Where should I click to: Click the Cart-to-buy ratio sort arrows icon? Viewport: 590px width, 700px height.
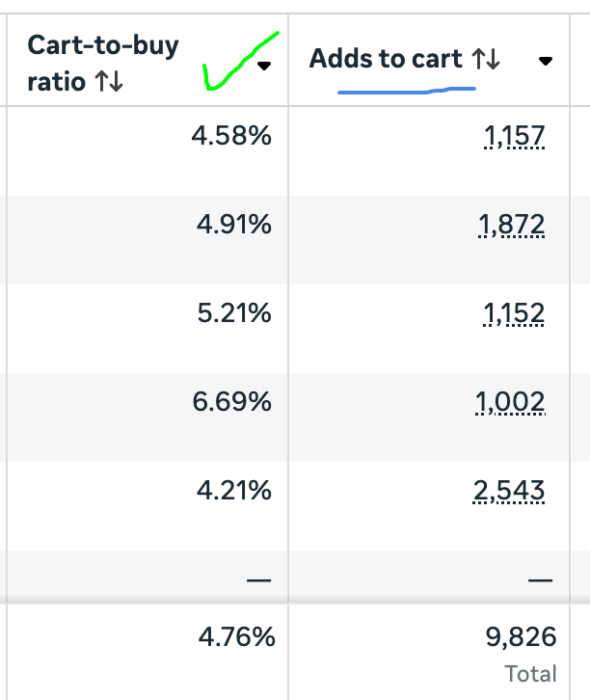click(x=109, y=82)
